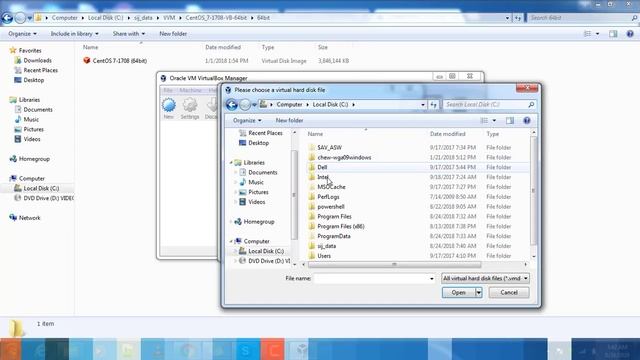640x360 pixels.
Task: Click the dialog file list's vertical scrollbar
Action: pyautogui.click(x=533, y=190)
